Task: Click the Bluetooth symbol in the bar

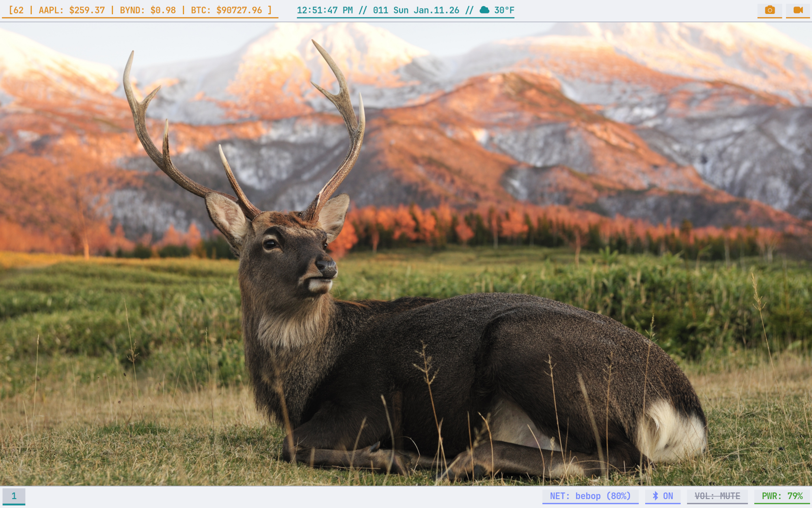Action: [x=655, y=496]
